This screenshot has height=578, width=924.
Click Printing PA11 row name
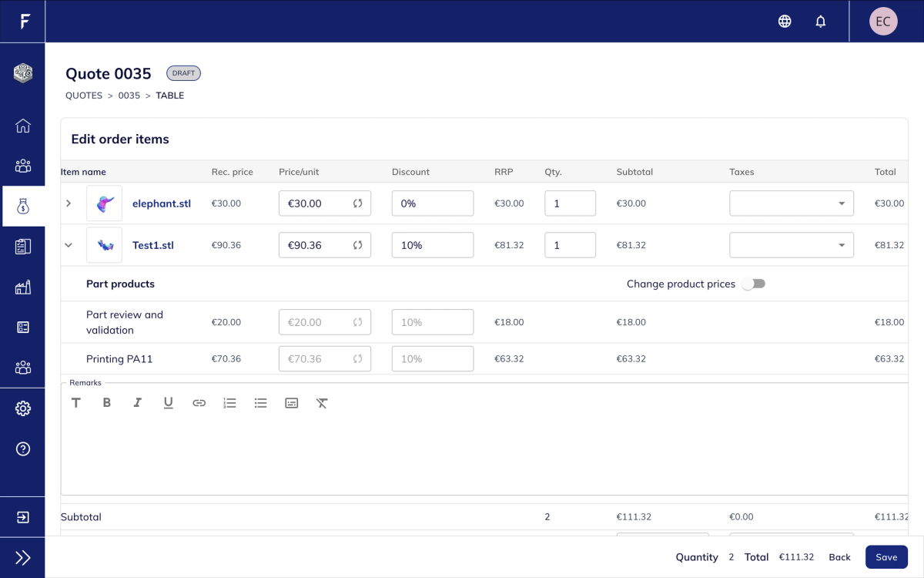click(119, 358)
